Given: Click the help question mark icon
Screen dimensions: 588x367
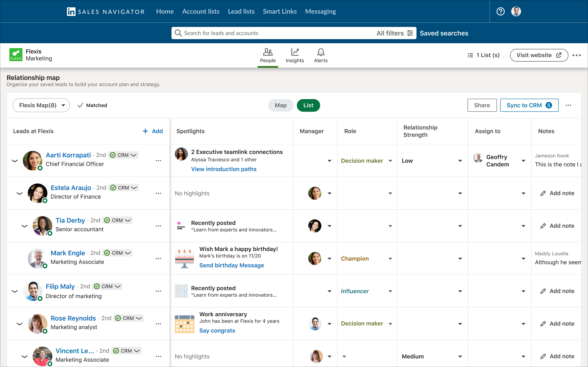Looking at the screenshot, I should click(500, 11).
